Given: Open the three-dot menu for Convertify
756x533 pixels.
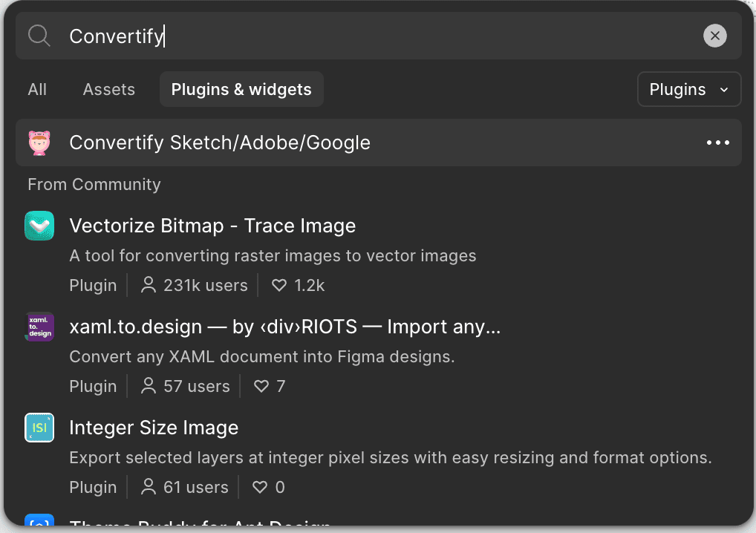Looking at the screenshot, I should click(x=717, y=143).
